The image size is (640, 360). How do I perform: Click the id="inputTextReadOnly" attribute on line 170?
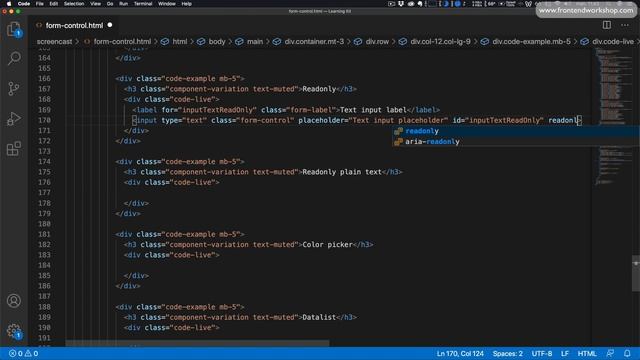(498, 120)
